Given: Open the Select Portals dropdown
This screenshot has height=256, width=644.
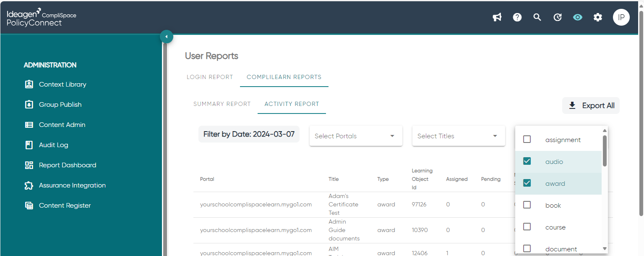Looking at the screenshot, I should tap(356, 136).
